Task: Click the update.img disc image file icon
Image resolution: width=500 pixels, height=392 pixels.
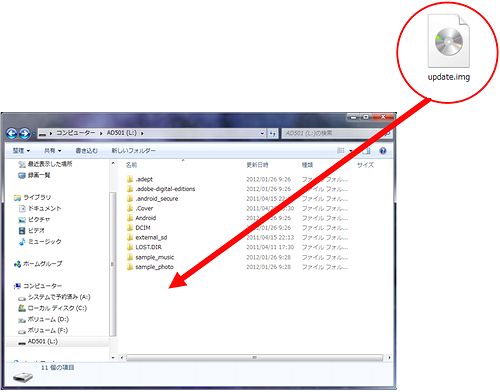Action: coord(449,41)
